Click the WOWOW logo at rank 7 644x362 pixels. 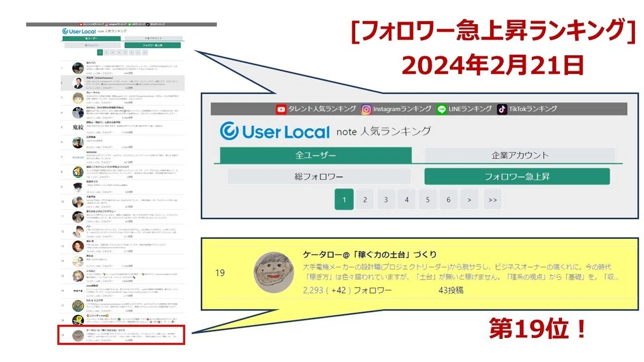coord(78,158)
